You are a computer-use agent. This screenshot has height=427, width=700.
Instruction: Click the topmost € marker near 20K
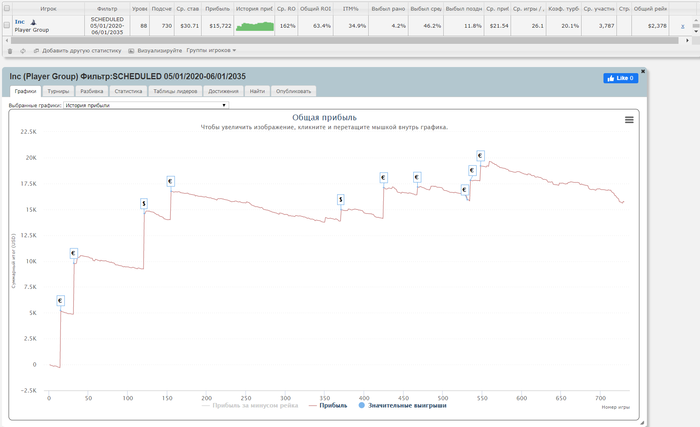pyautogui.click(x=480, y=155)
